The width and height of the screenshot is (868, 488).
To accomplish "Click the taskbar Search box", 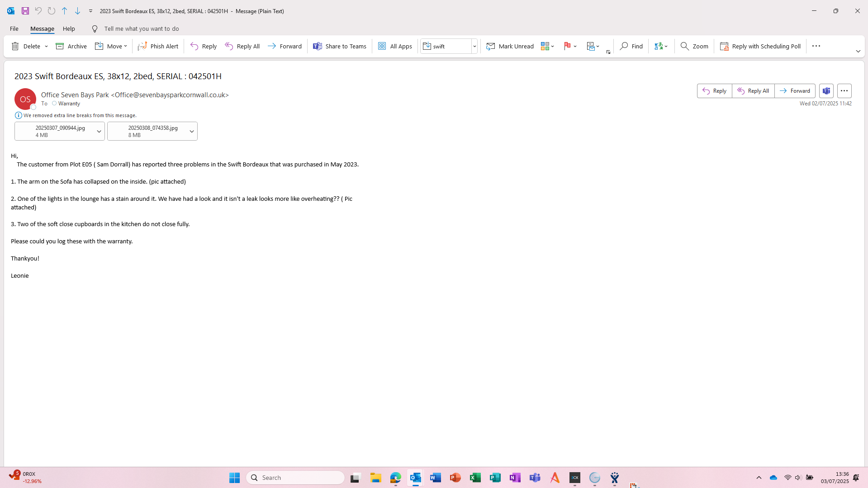I will tap(295, 478).
